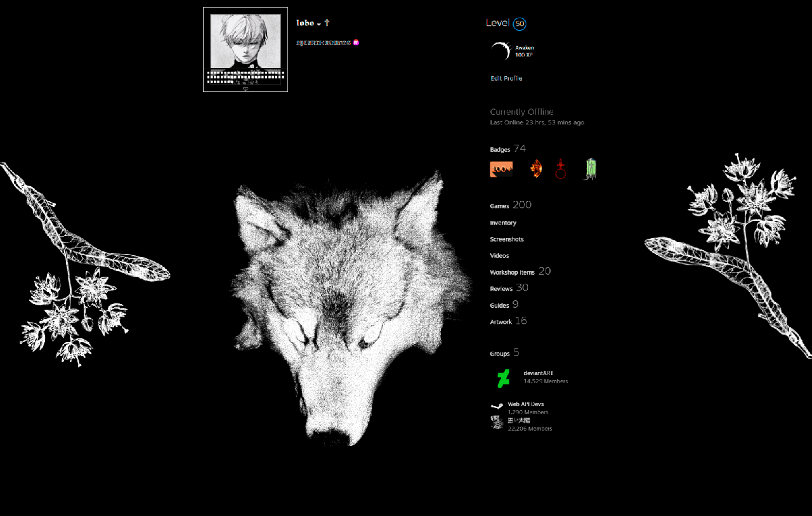Expand the small arrow under the avatar frame
Screen dimensions: 812x516
[246, 89]
